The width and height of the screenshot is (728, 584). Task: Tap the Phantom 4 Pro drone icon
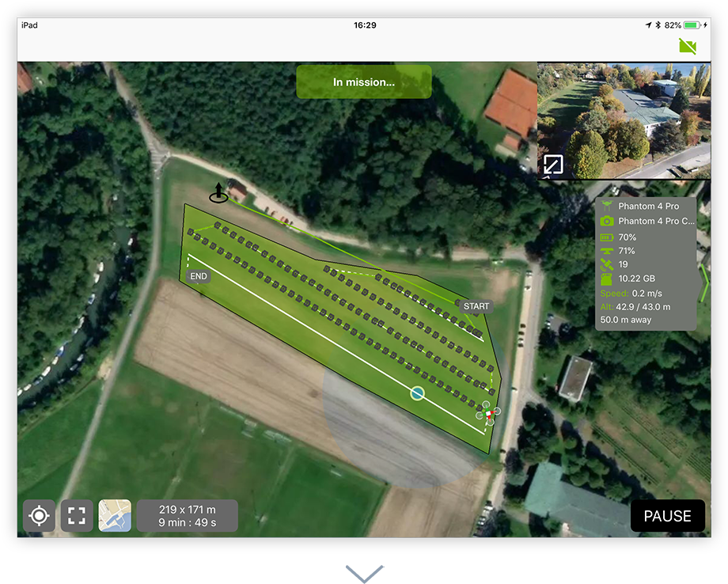point(607,207)
